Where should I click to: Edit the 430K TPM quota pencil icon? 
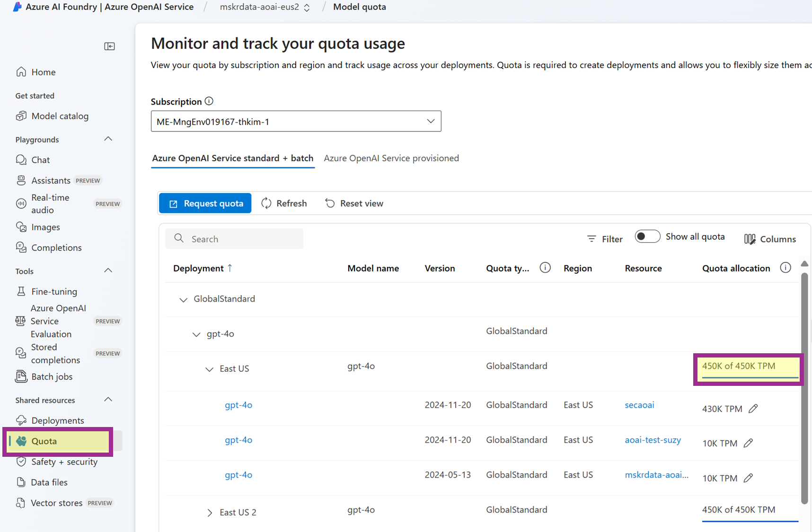click(753, 409)
